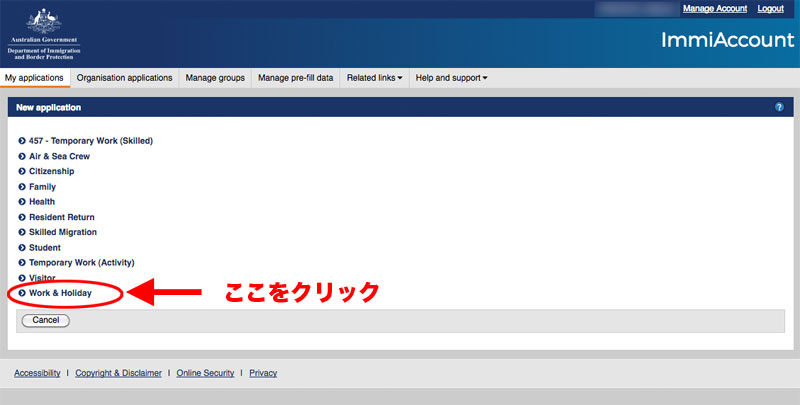Open the Health application category

(42, 201)
